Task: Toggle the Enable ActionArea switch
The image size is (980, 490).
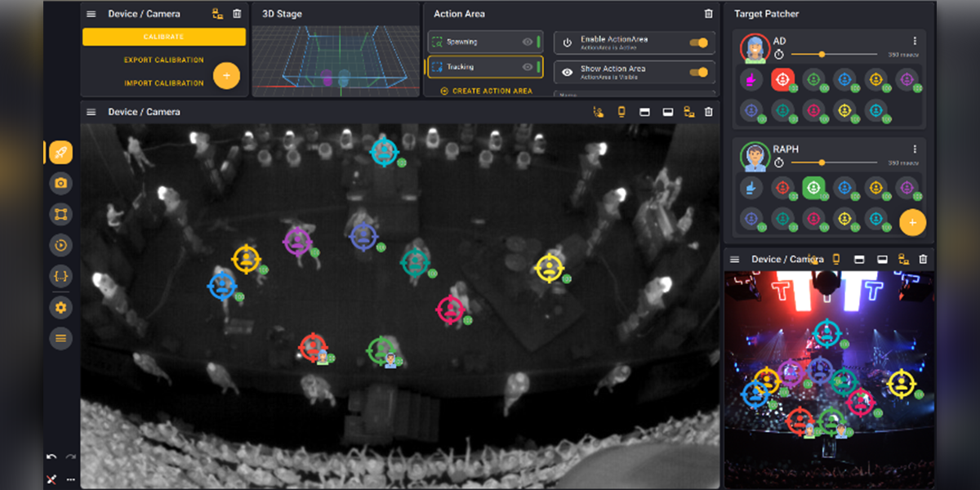Action: click(x=698, y=42)
